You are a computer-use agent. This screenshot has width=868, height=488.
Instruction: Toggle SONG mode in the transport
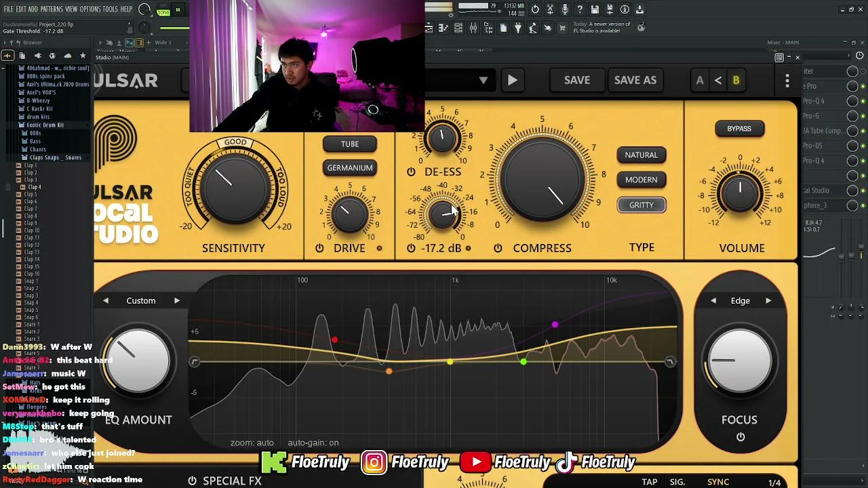(x=163, y=11)
